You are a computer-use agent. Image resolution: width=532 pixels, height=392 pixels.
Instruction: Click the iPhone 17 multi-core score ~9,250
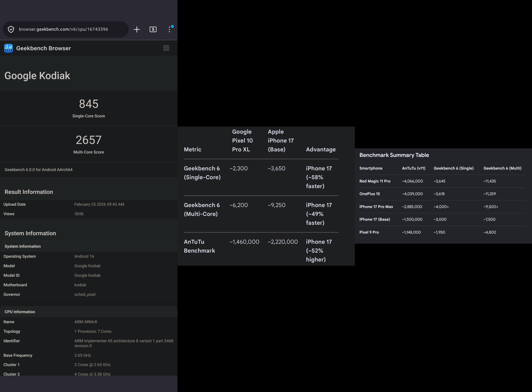(276, 205)
